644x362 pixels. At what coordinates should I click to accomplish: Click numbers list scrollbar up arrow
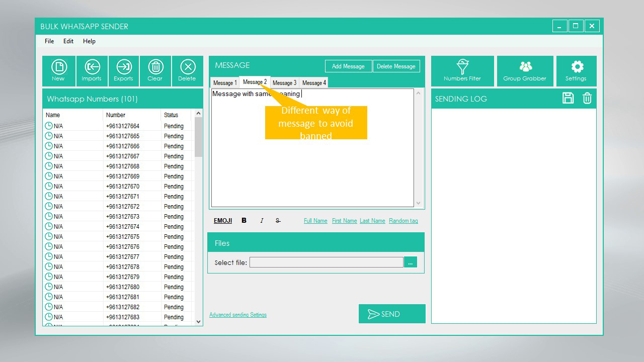[198, 114]
